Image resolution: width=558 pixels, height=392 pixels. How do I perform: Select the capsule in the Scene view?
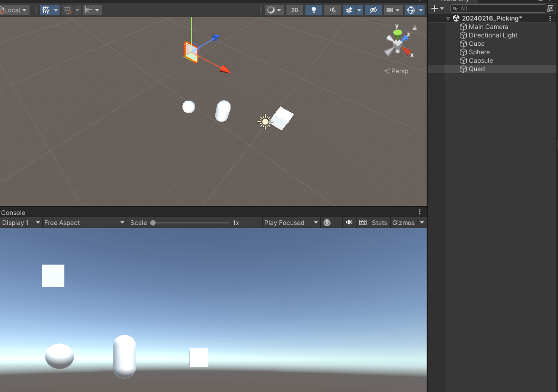pyautogui.click(x=223, y=111)
